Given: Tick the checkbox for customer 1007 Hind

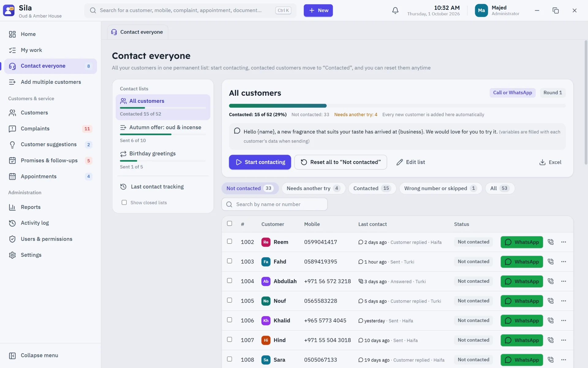Looking at the screenshot, I should 229,339.
